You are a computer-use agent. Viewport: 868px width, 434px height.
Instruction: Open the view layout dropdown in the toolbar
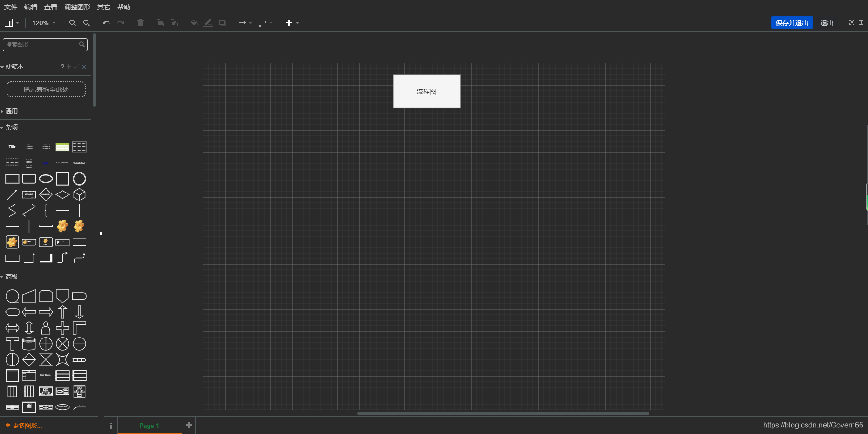coord(12,23)
